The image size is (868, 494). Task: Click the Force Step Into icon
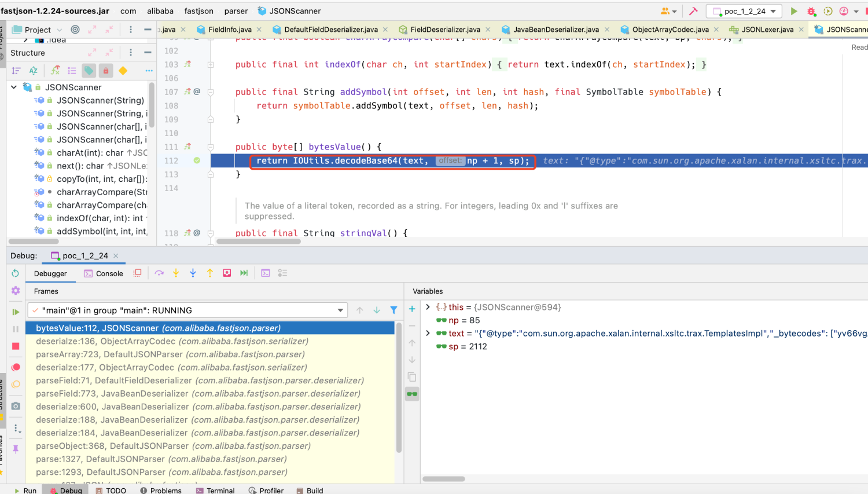[x=193, y=273]
